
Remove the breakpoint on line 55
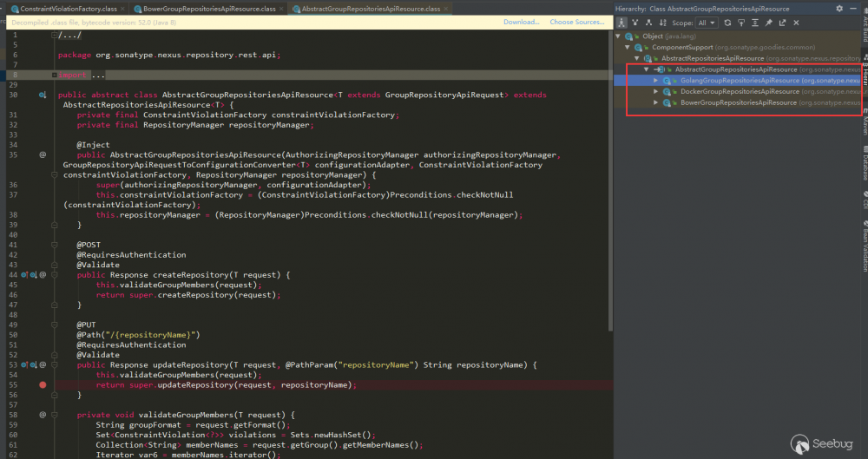pyautogui.click(x=42, y=384)
